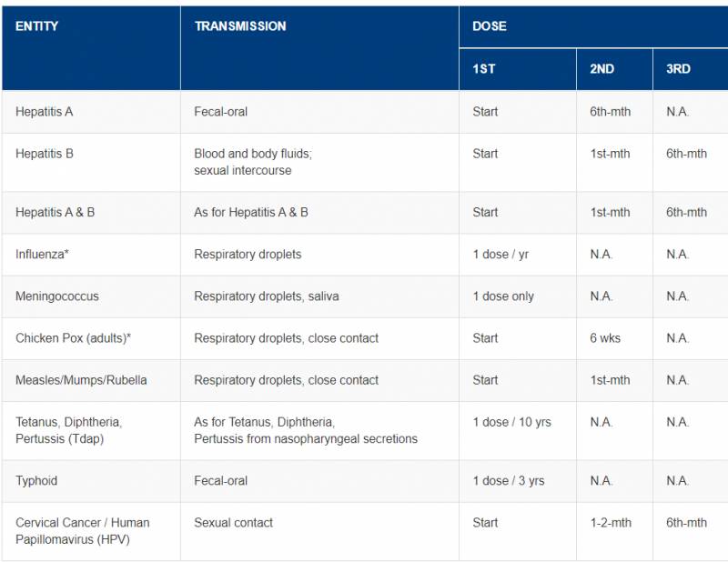Click the Chicken Pox (adults)* cell
This screenshot has width=728, height=562.
pyautogui.click(x=74, y=338)
